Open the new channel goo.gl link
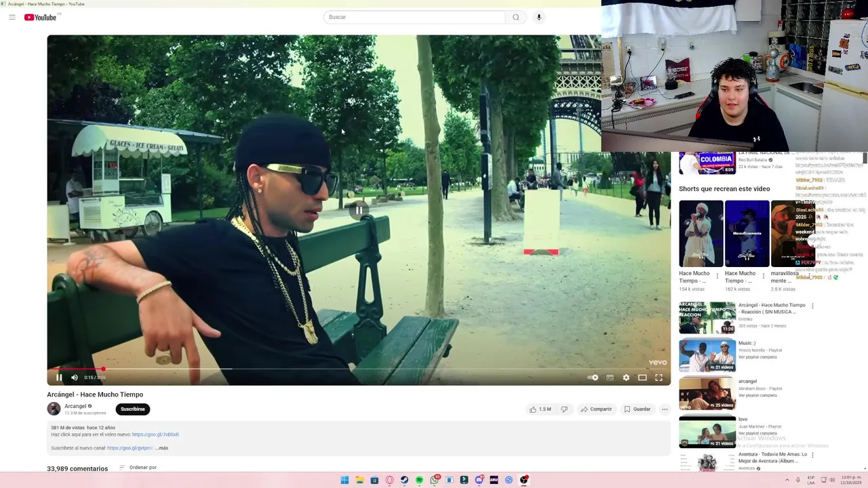The height and width of the screenshot is (488, 868). [130, 448]
